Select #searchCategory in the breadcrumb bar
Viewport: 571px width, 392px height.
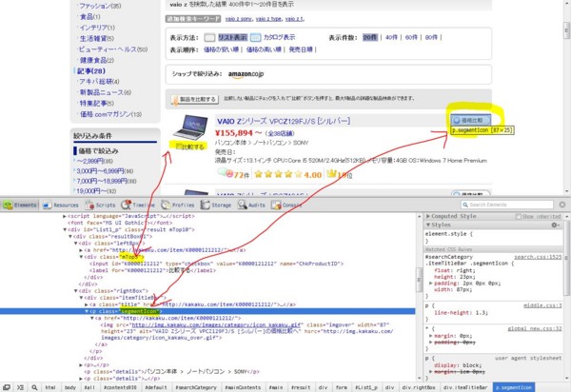[x=196, y=387]
